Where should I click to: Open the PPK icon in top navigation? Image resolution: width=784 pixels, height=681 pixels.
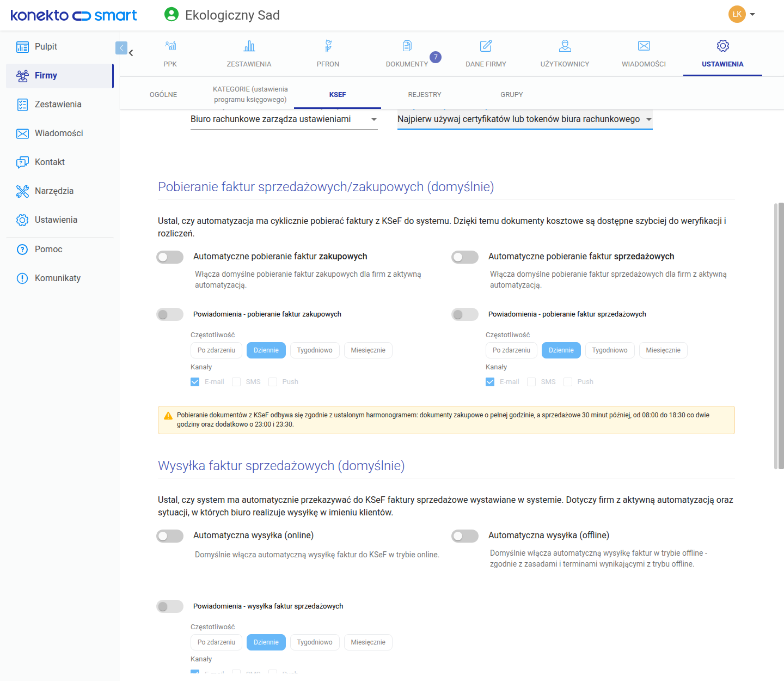[170, 46]
